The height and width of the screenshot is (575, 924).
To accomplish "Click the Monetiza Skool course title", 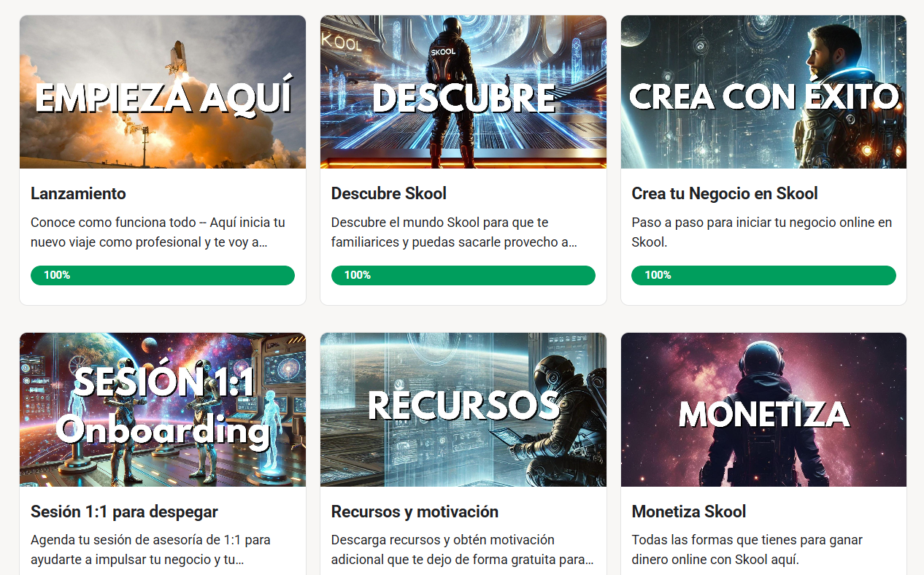I will tap(689, 512).
